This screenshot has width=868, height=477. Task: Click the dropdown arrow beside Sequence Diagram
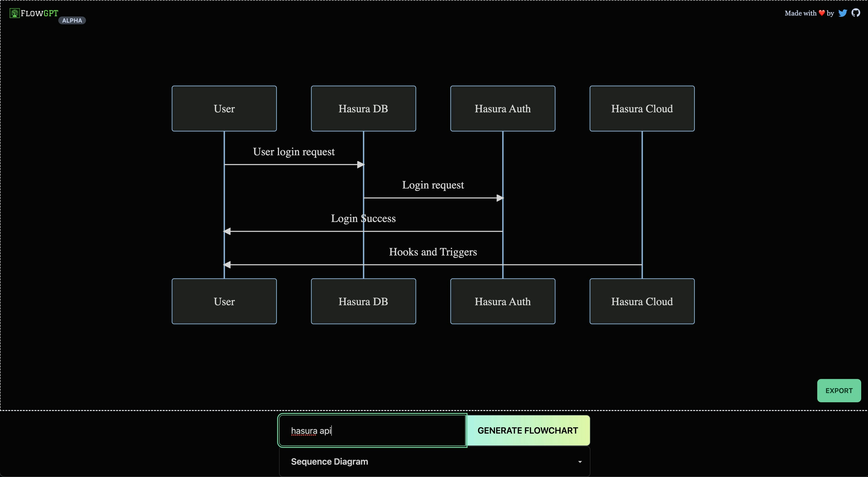(x=579, y=462)
